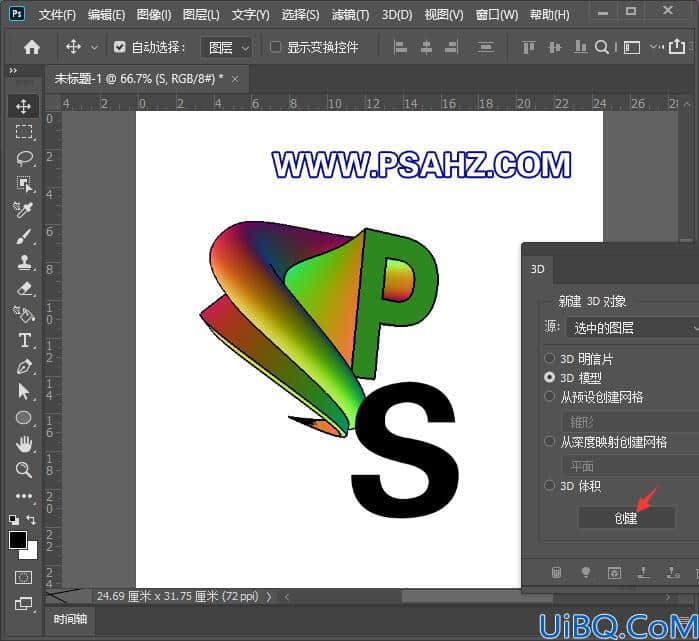Select the Clone Stamp tool
Screen dimensions: 699x641
23,262
